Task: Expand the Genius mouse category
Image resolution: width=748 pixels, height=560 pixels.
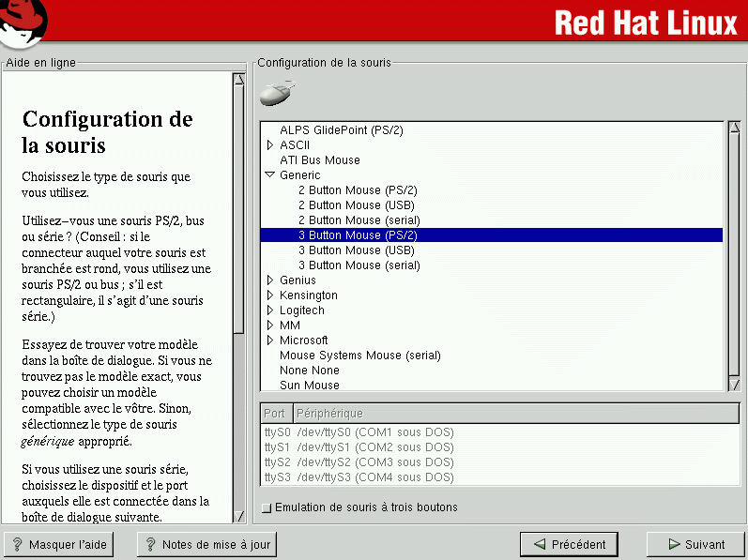Action: tap(270, 280)
